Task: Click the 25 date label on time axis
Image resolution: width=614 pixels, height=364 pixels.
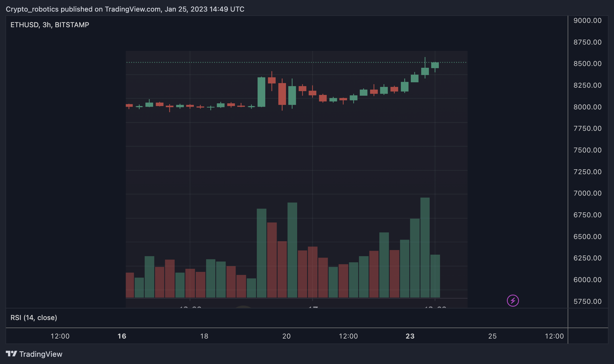Action: click(492, 336)
